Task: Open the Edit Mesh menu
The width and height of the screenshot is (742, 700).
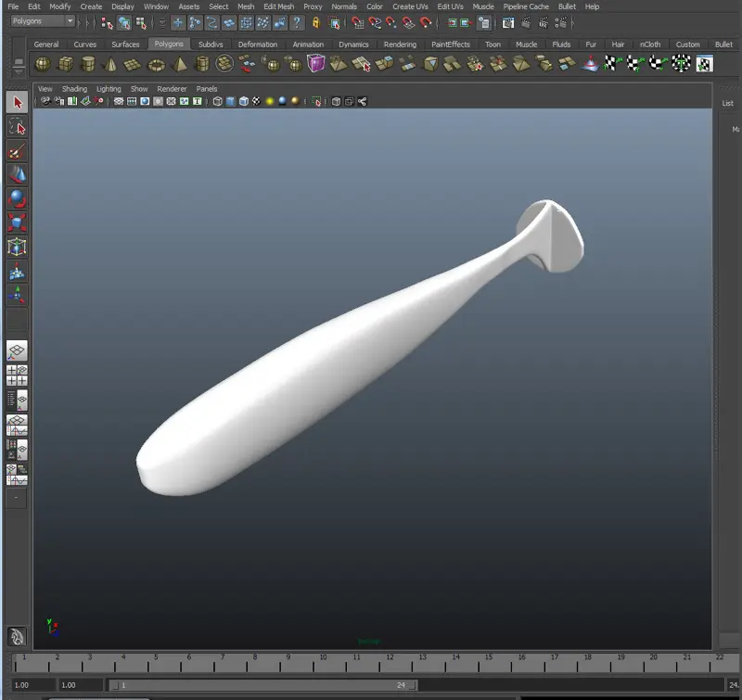Action: (x=279, y=6)
